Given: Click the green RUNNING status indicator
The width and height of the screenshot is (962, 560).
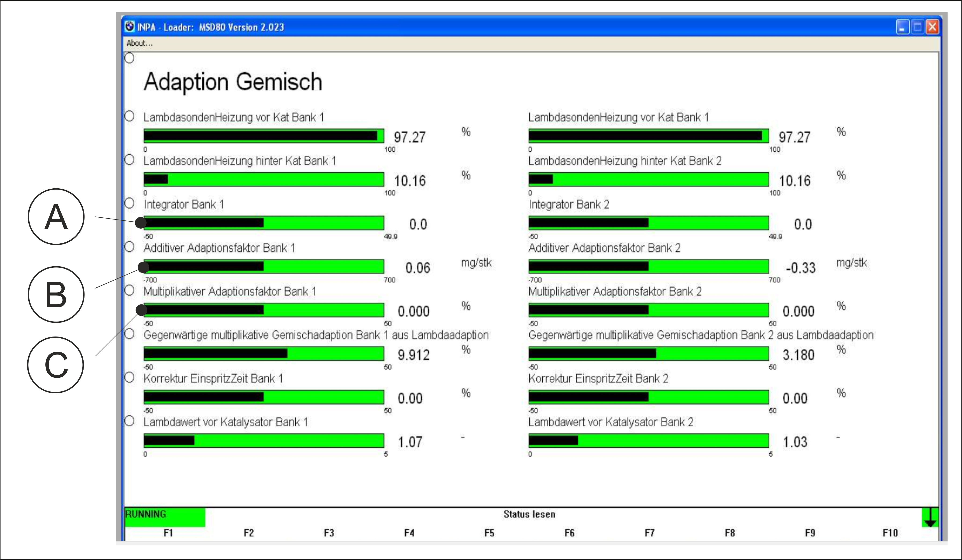Looking at the screenshot, I should coord(165,517).
